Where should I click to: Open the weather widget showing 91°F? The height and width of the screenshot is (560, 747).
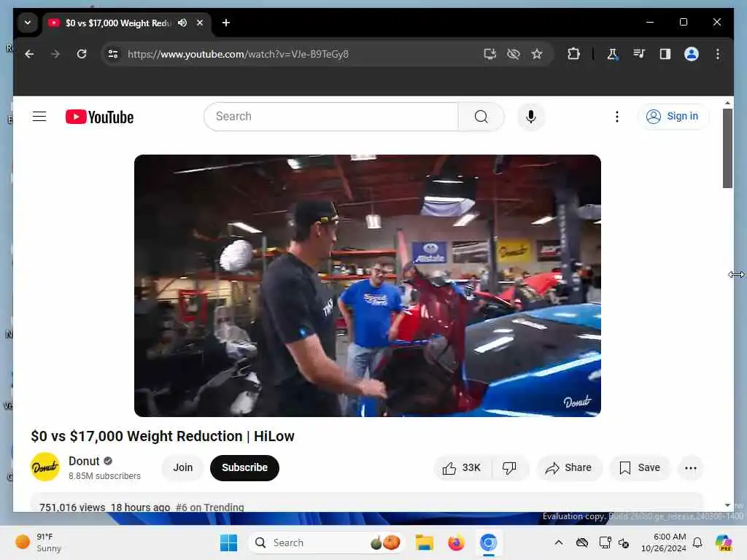click(x=39, y=542)
